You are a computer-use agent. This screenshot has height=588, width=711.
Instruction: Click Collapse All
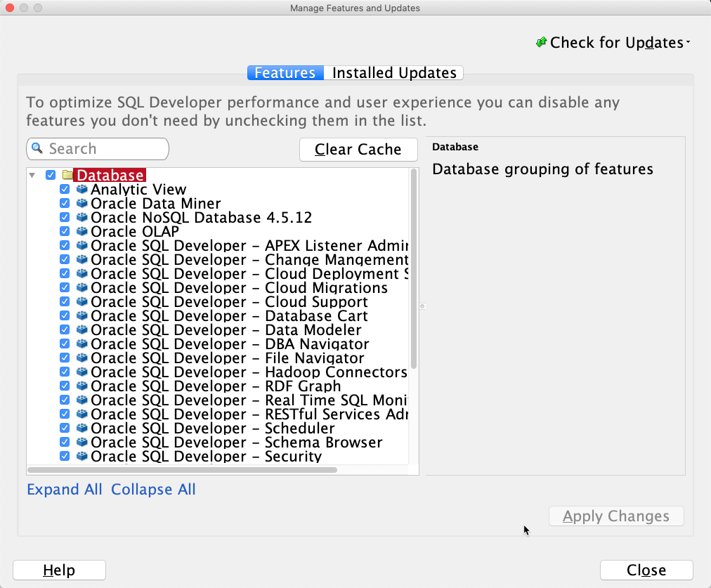click(153, 489)
